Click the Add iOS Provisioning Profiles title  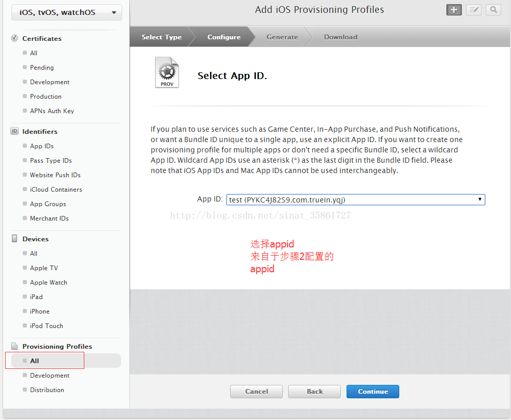click(x=320, y=10)
